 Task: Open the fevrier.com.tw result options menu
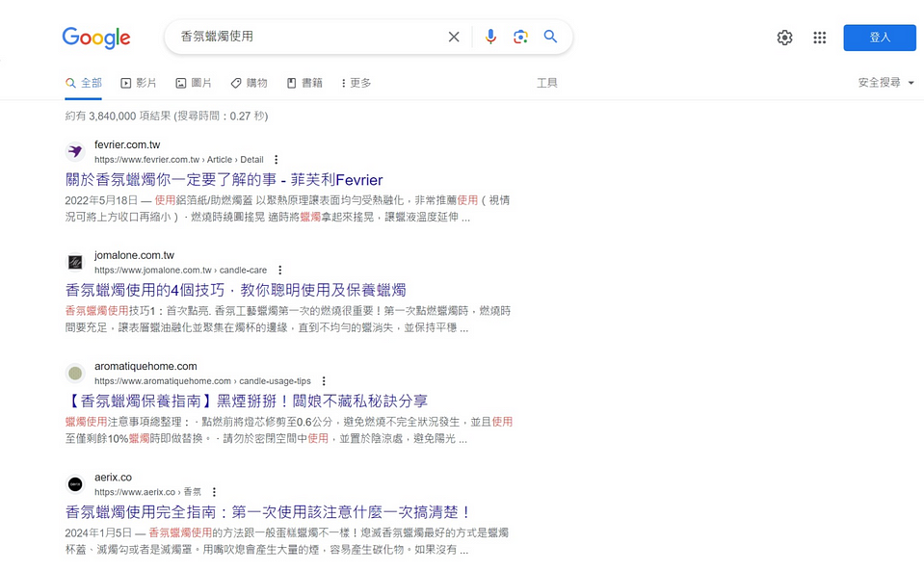(x=276, y=160)
